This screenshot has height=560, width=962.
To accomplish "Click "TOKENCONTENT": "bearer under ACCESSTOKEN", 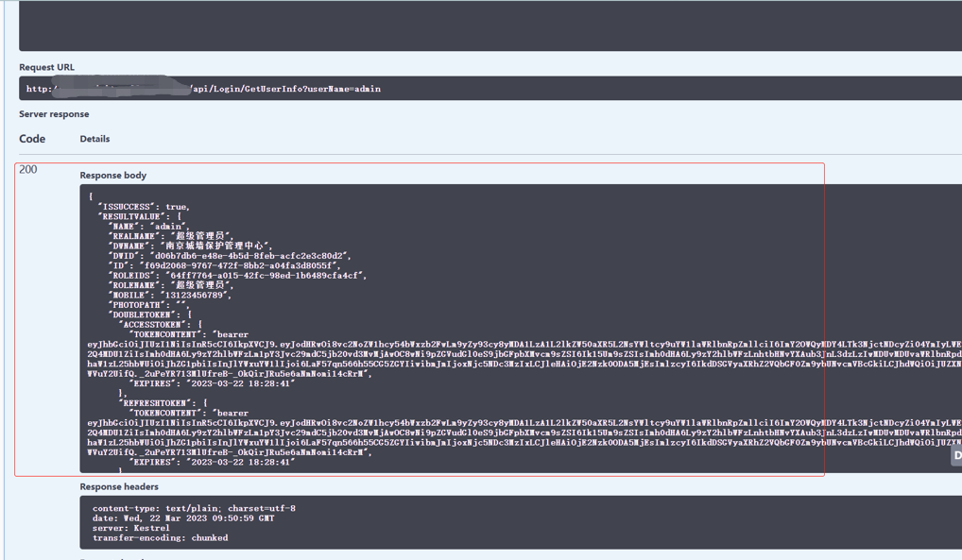I will (188, 334).
